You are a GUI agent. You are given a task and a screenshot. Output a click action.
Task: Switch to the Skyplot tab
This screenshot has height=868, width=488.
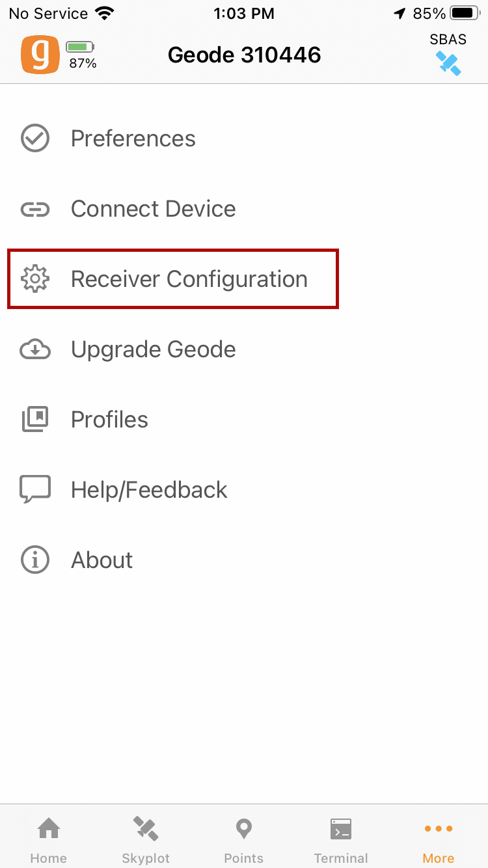pyautogui.click(x=146, y=839)
